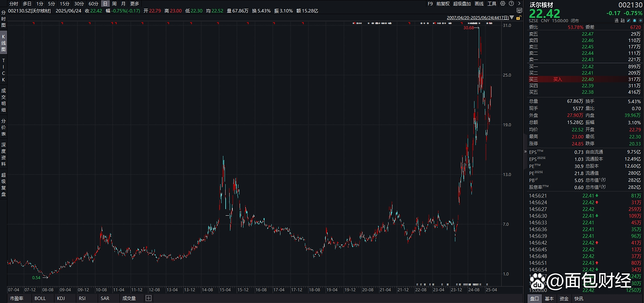Viewport: 644px width, 303px height.
Task: Click the help question mark icon
Action: tap(511, 4)
